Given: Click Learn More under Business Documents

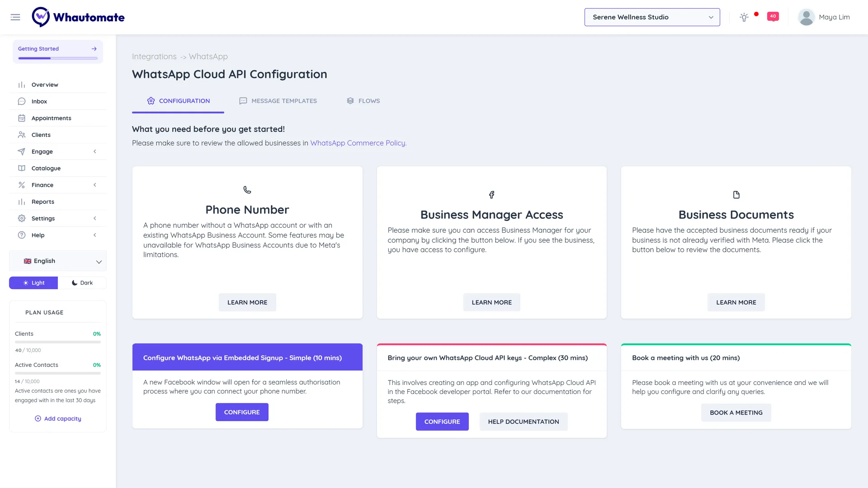Looking at the screenshot, I should [x=736, y=302].
